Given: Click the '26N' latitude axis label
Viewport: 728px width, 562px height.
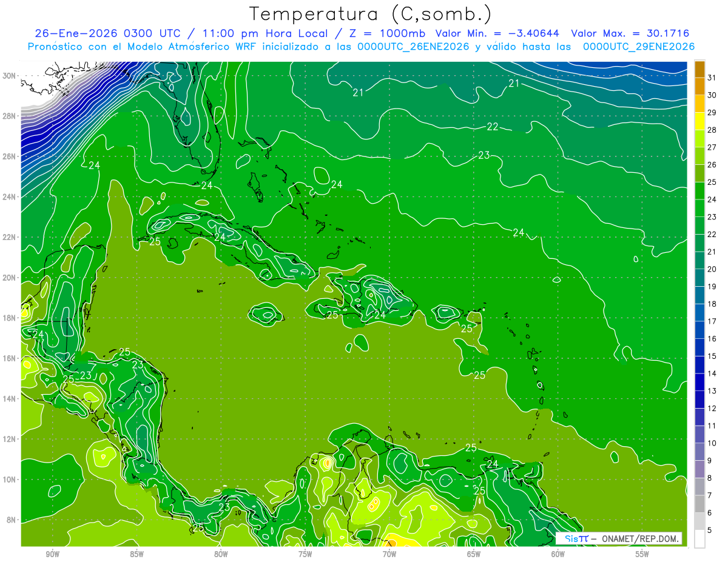Looking at the screenshot, I should [x=10, y=156].
